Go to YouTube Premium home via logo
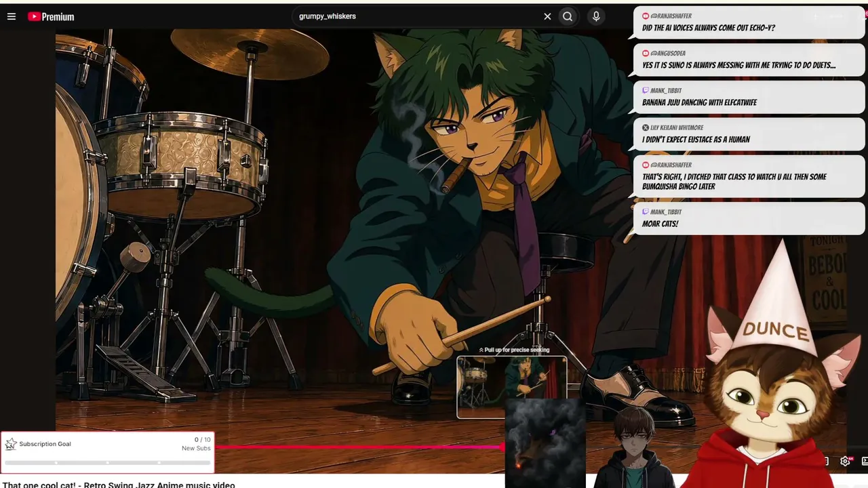The image size is (868, 488). click(x=51, y=16)
